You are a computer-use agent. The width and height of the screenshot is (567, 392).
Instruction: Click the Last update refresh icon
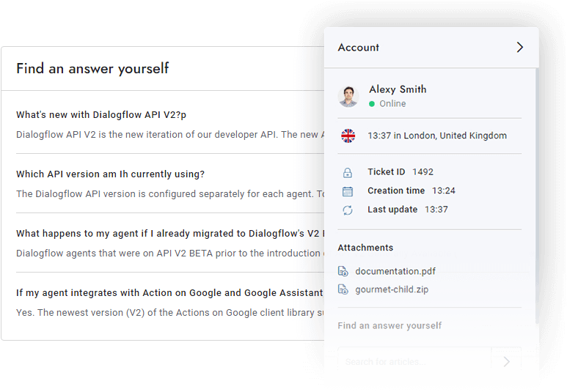(348, 210)
